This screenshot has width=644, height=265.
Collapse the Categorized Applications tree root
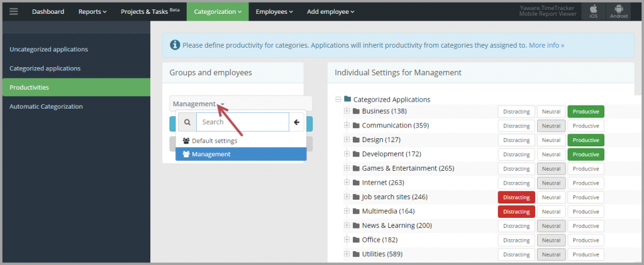[338, 99]
